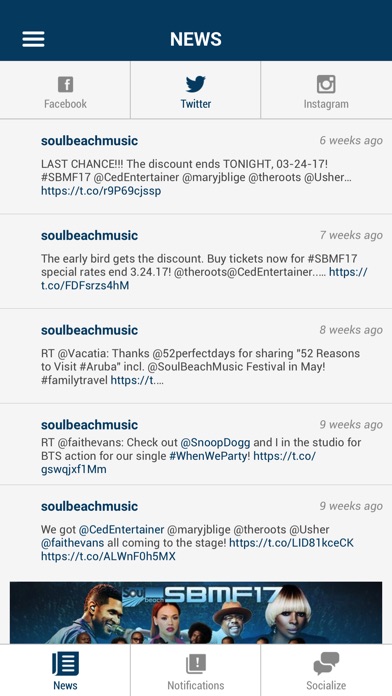The image size is (392, 696).
Task: Open the Notifications alert icon
Action: [195, 664]
